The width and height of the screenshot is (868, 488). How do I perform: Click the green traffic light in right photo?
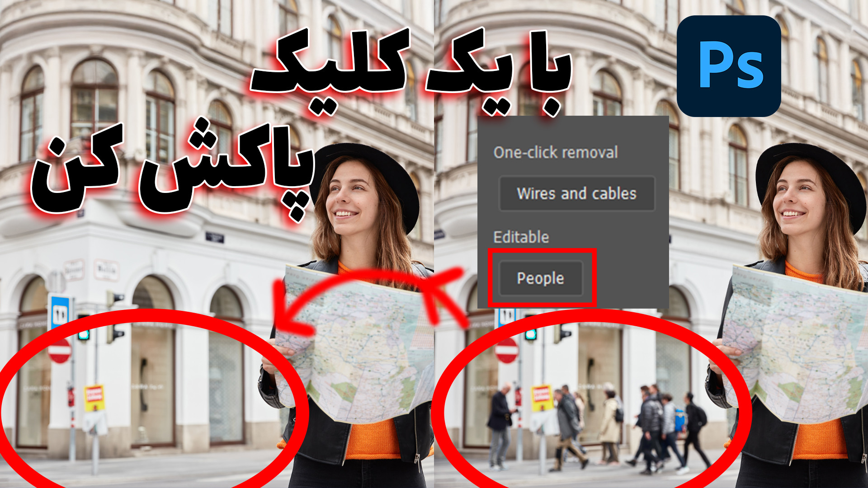pos(530,333)
